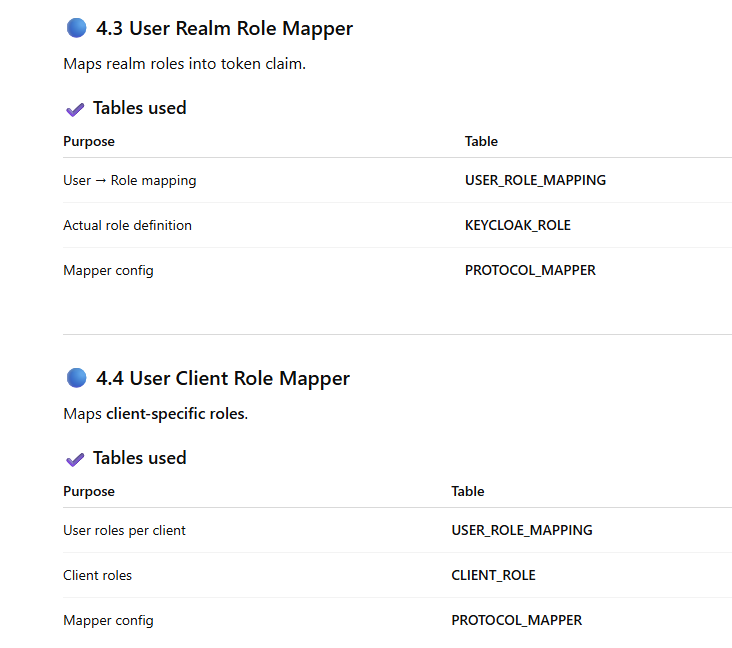Click the "User → Role mapping" purpose cell

point(129,180)
